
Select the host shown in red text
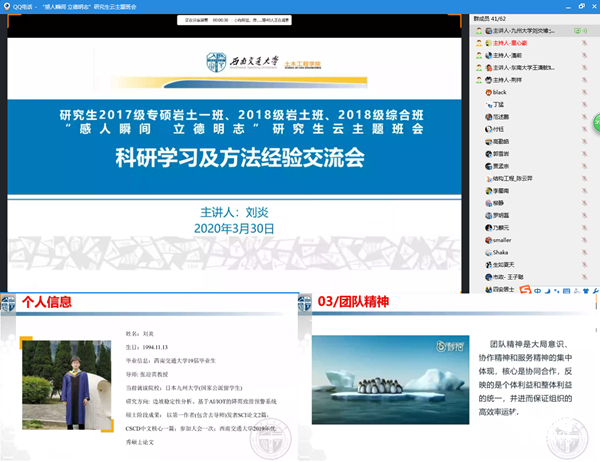(510, 43)
